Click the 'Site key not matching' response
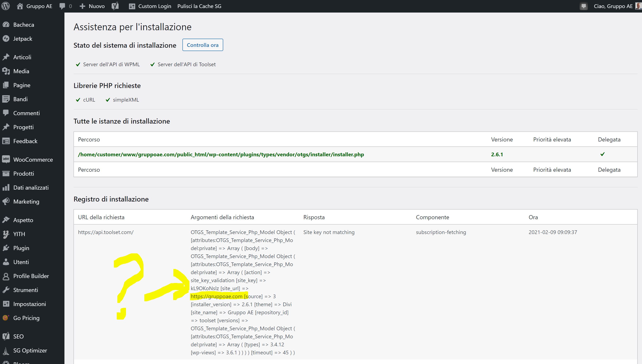 (329, 232)
